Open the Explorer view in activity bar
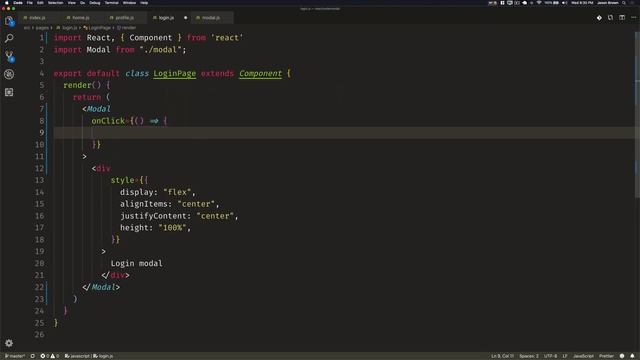640x360 pixels. [x=9, y=21]
